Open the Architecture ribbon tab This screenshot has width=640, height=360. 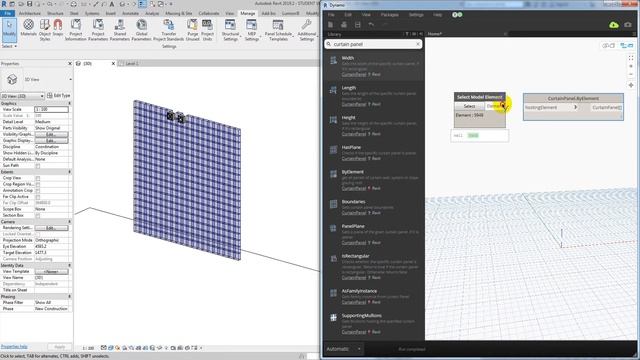pyautogui.click(x=30, y=13)
